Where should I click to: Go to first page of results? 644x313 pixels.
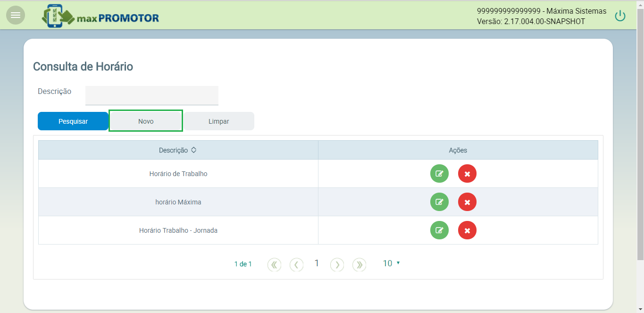tap(274, 264)
